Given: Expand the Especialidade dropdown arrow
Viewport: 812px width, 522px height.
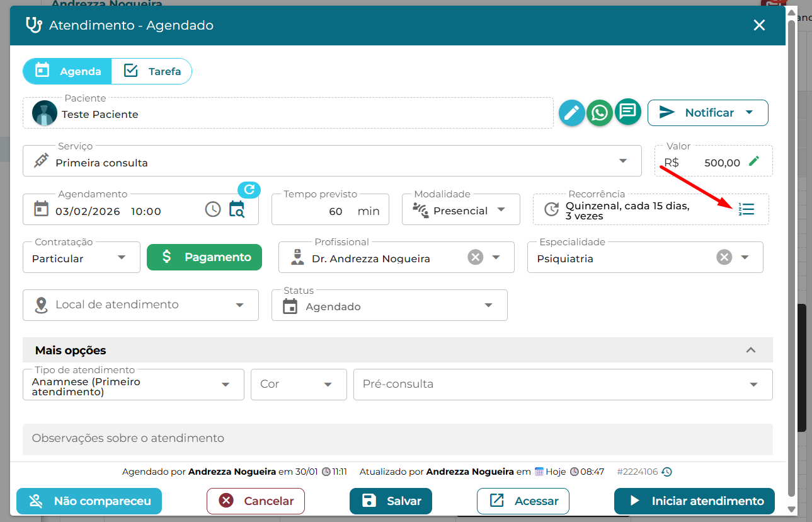Looking at the screenshot, I should [745, 257].
